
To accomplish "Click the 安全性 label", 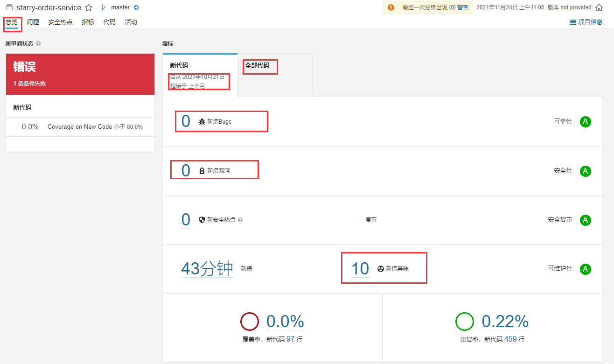I will coord(563,171).
